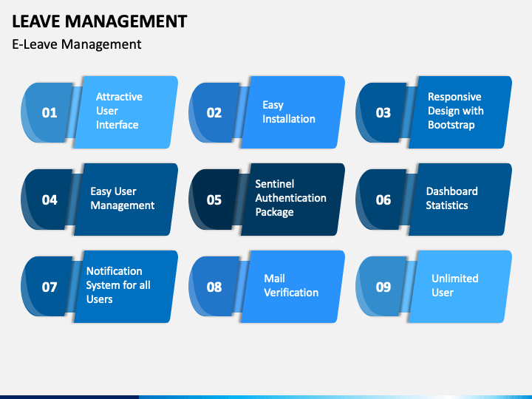This screenshot has height=399, width=532.
Task: Click the LEAVE MANAGEMENT title
Action: pyautogui.click(x=100, y=21)
